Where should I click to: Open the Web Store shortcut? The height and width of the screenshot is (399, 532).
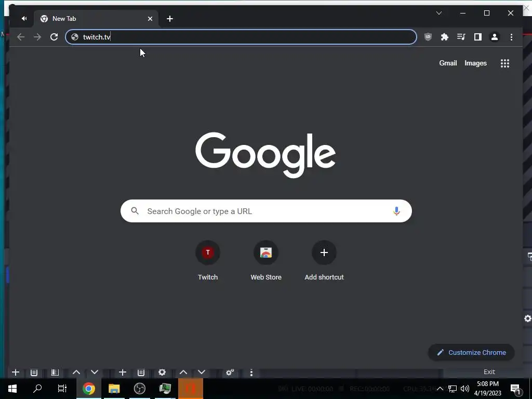266,261
